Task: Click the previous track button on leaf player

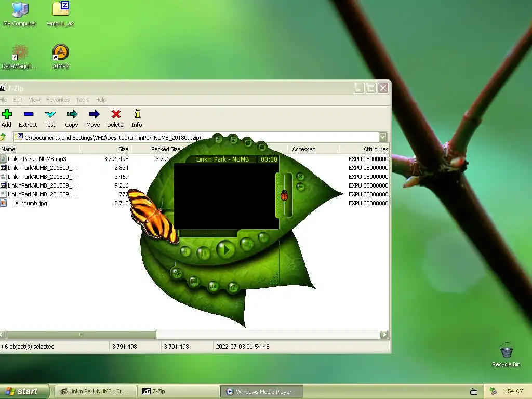Action: pyautogui.click(x=185, y=251)
